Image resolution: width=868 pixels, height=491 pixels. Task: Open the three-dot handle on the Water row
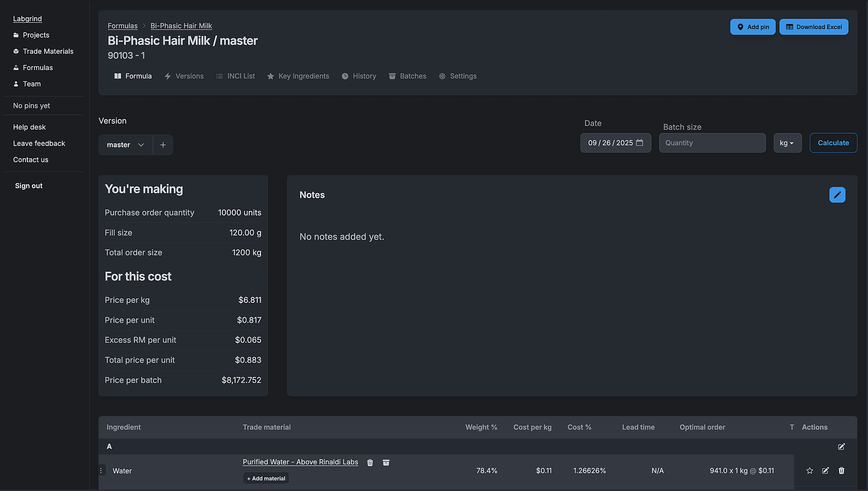[x=101, y=470]
